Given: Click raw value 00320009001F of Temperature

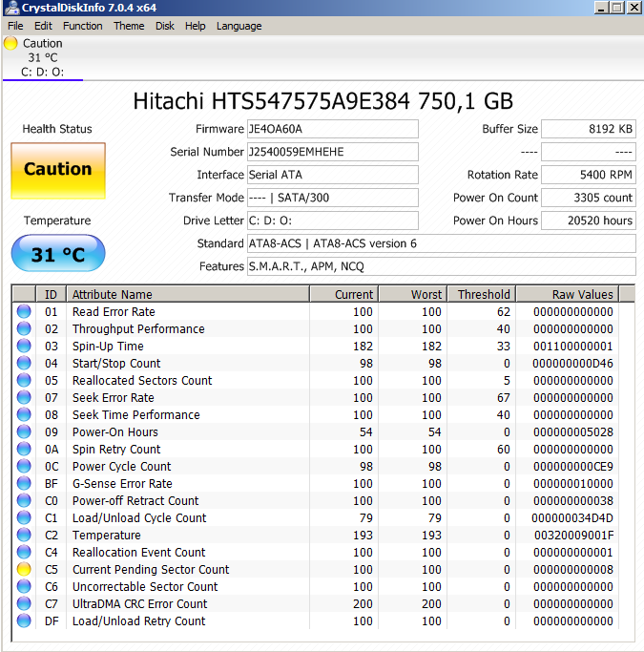Looking at the screenshot, I should 573,536.
